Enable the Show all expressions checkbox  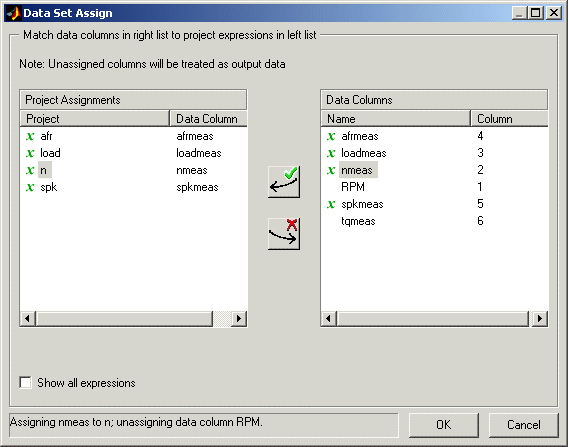click(25, 383)
